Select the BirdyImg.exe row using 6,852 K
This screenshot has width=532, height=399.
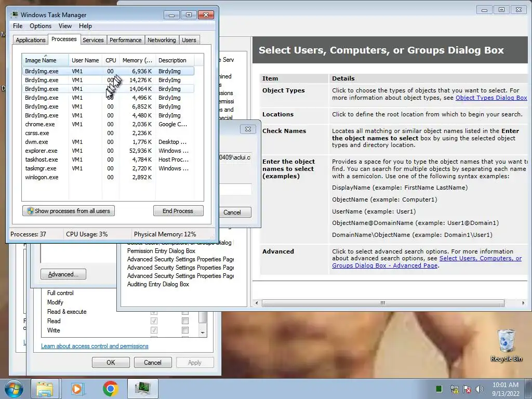[x=108, y=107]
